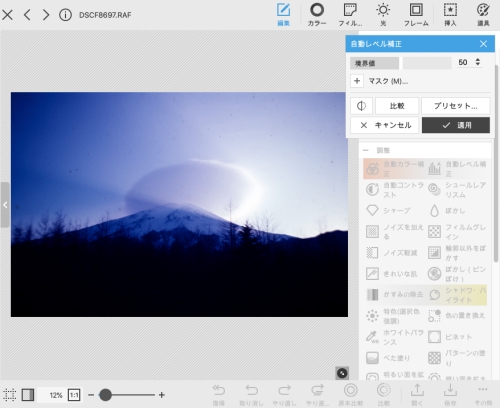Select 自動レベル補正 in the adjustments list
This screenshot has height=408, width=500.
(457, 169)
